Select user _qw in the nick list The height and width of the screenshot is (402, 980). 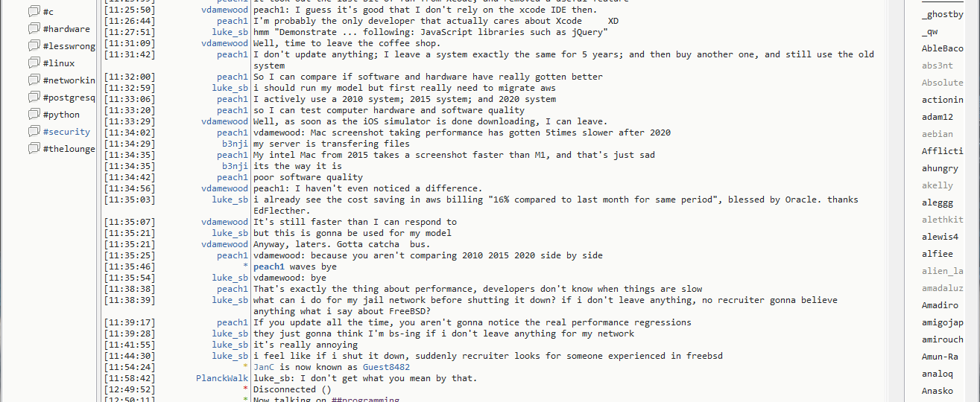click(930, 31)
